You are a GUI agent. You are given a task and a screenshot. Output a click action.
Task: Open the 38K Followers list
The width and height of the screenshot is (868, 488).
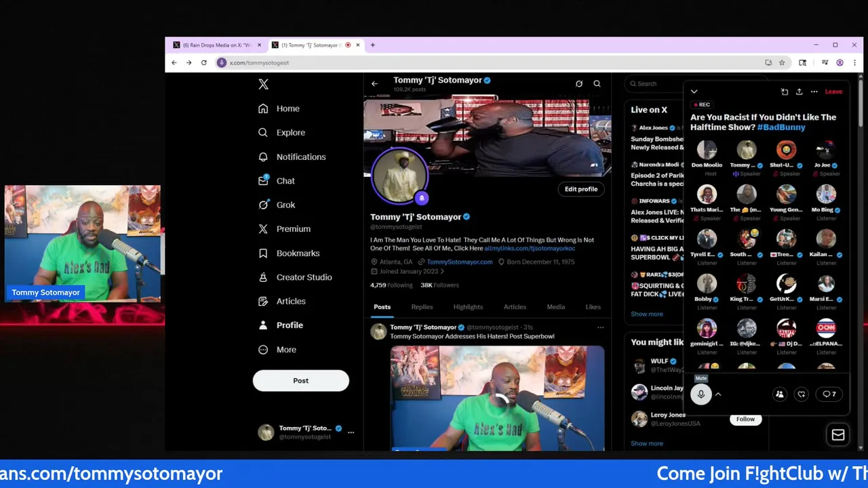coord(439,285)
